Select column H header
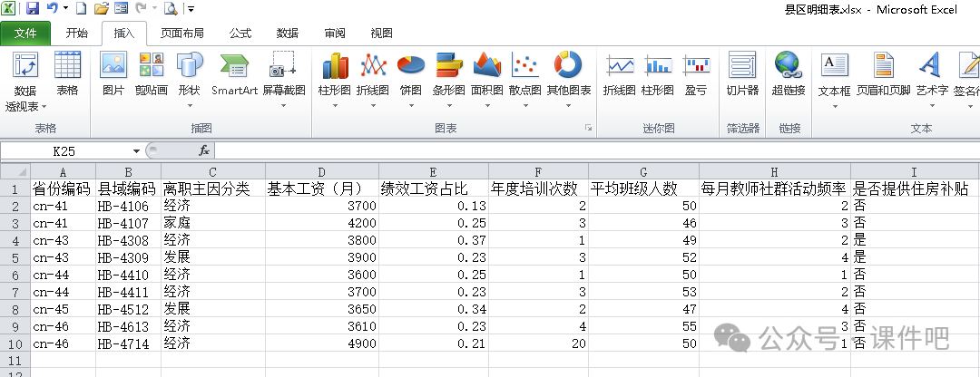 click(x=775, y=171)
